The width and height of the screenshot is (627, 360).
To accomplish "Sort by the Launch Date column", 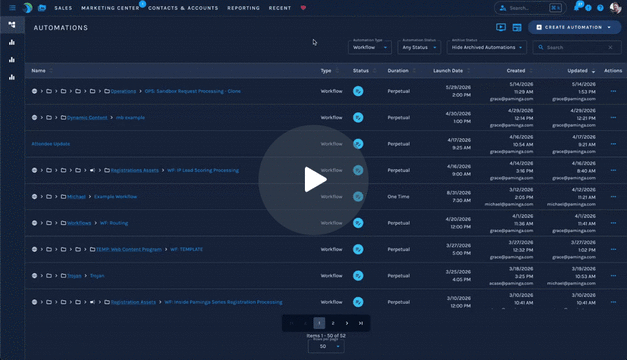I will 448,71.
